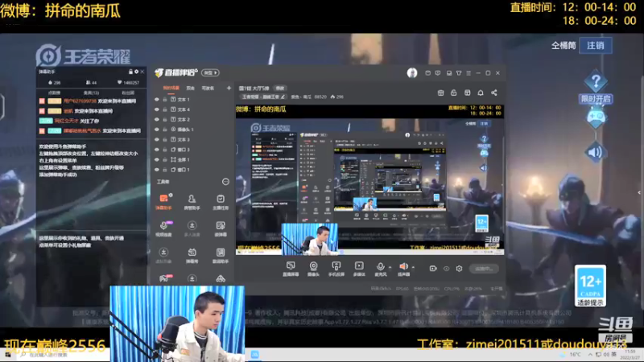Click the record video camera icon

click(x=433, y=269)
